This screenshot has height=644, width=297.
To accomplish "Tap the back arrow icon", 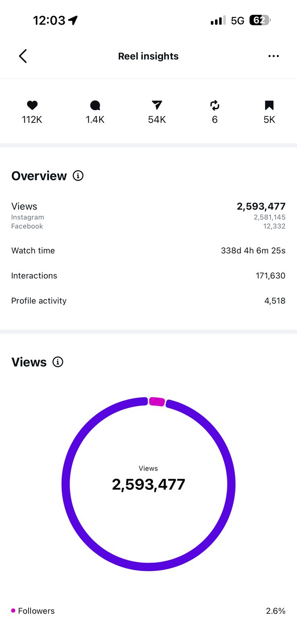I will 23,56.
